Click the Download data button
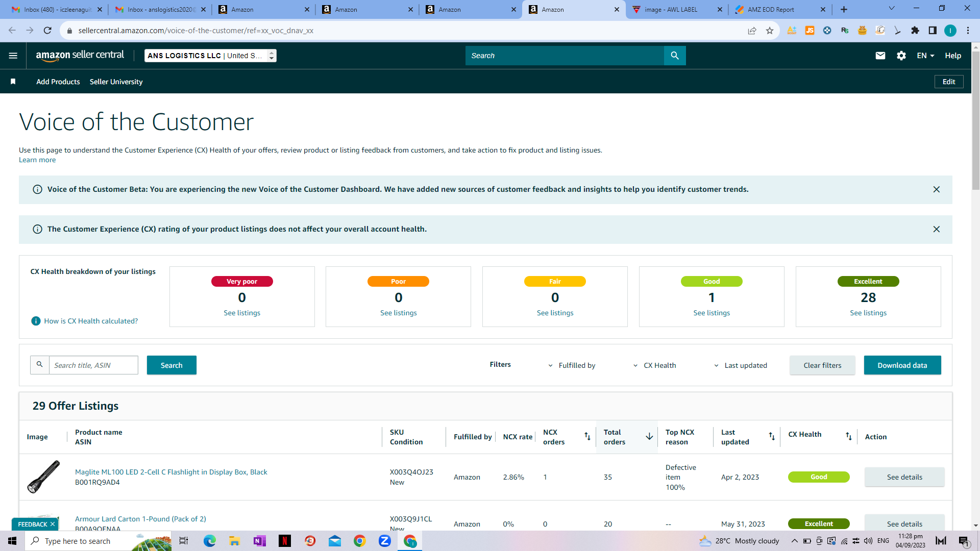 tap(902, 365)
